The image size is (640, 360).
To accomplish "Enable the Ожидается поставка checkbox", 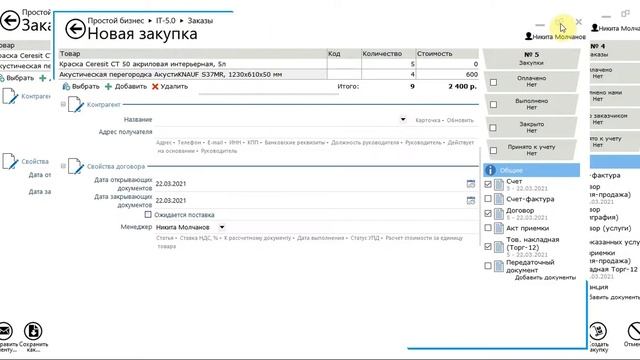I will (x=148, y=214).
